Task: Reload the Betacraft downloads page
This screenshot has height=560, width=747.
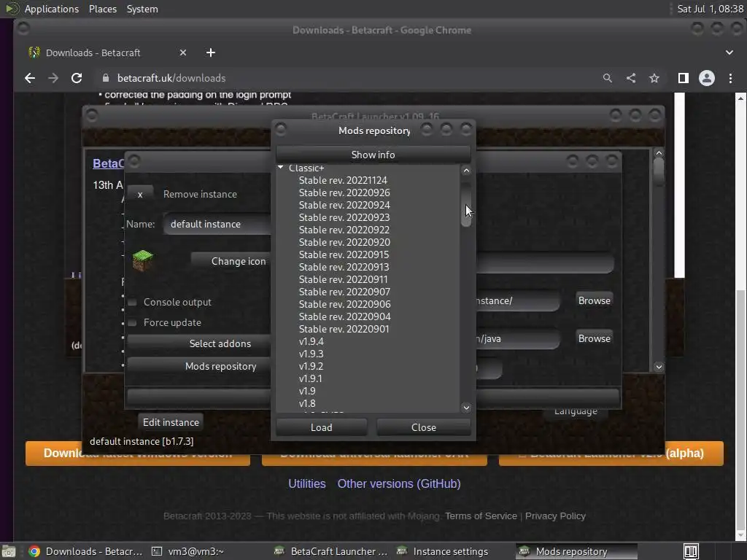Action: tap(76, 78)
